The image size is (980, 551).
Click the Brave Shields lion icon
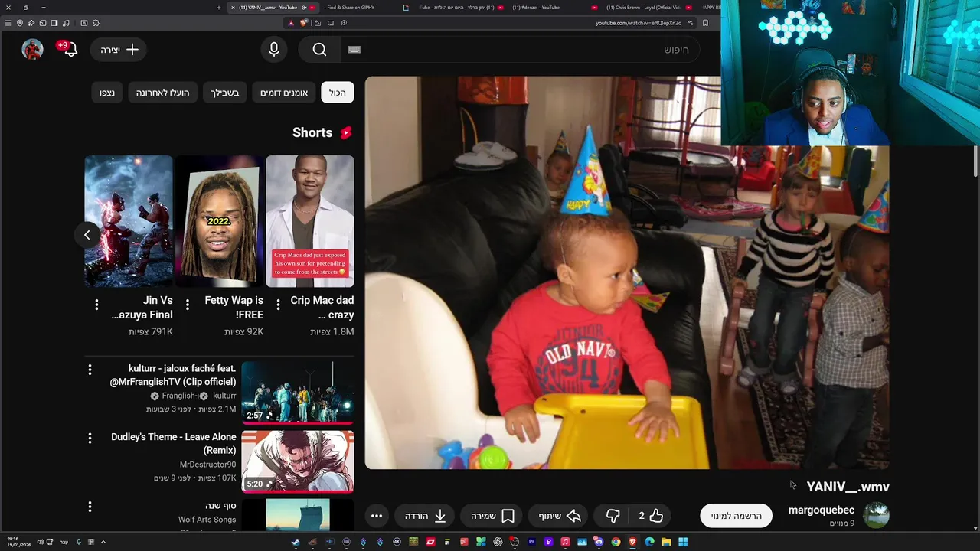[304, 23]
